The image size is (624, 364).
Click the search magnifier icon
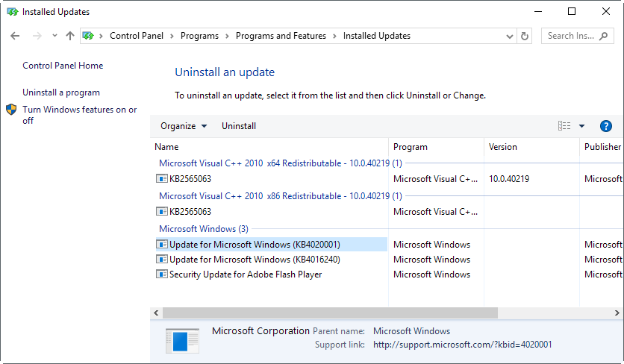(603, 36)
